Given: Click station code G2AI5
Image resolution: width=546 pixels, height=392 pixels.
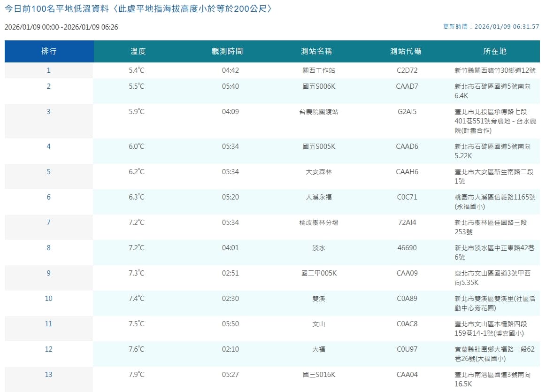Looking at the screenshot, I should (x=407, y=112).
